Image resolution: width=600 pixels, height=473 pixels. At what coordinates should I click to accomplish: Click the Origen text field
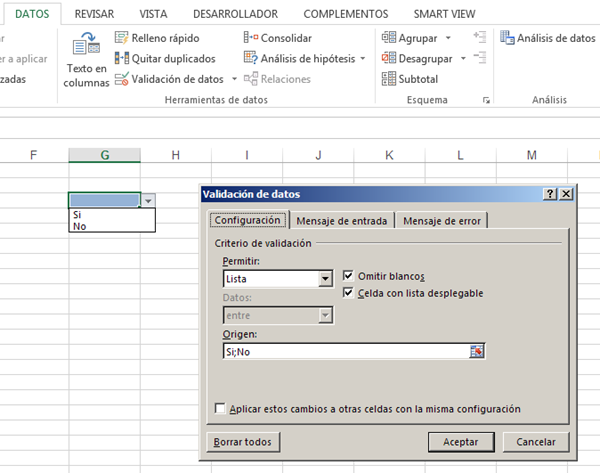tap(345, 351)
